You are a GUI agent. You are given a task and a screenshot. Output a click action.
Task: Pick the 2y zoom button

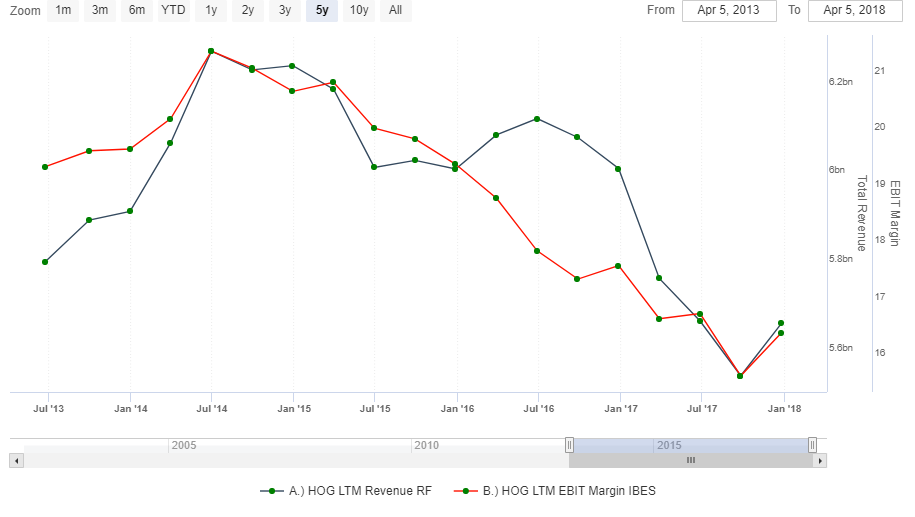pyautogui.click(x=248, y=10)
